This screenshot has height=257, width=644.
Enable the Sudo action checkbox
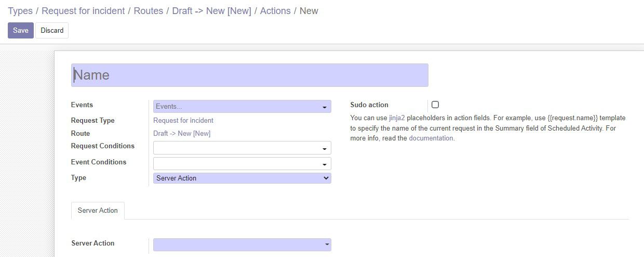(x=435, y=105)
